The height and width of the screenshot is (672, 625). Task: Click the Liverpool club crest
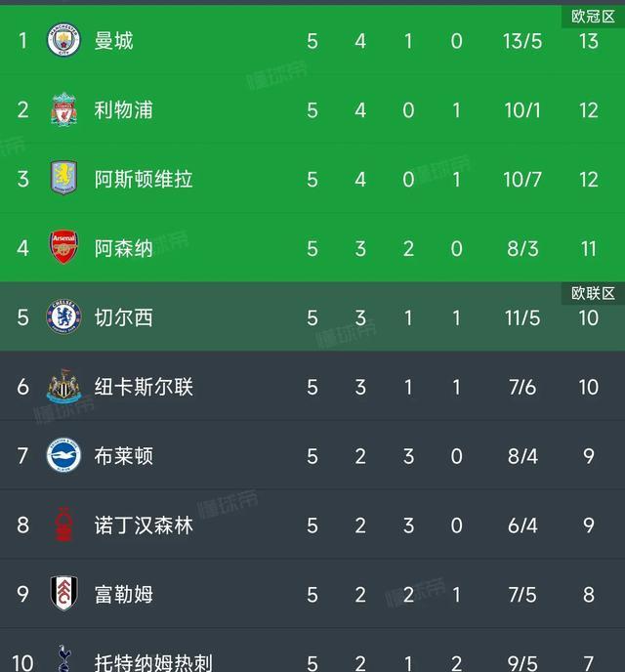click(x=64, y=109)
